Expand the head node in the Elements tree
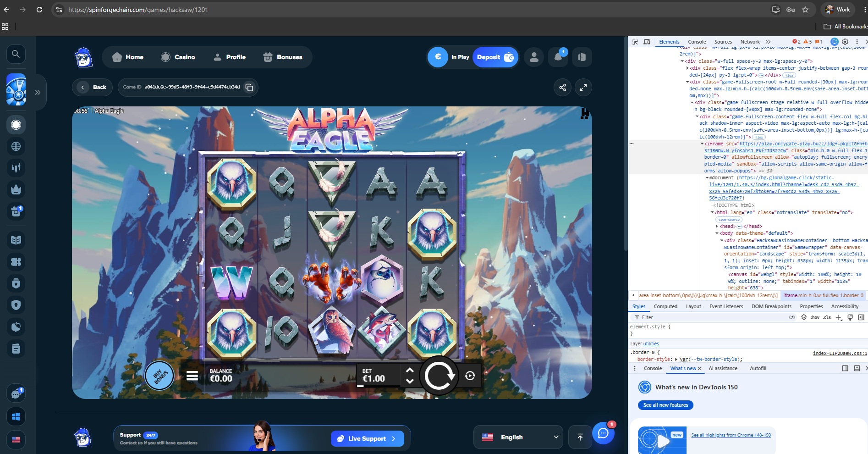Screen dimensions: 868x454 (717, 226)
